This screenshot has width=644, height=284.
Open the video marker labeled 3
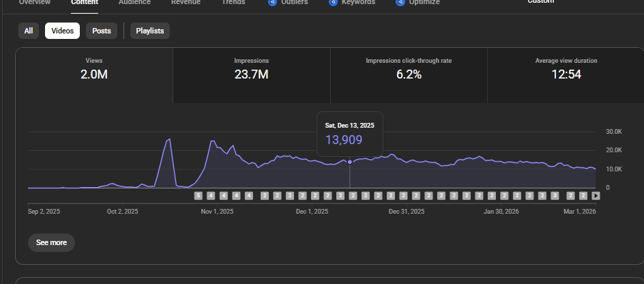coord(555,195)
